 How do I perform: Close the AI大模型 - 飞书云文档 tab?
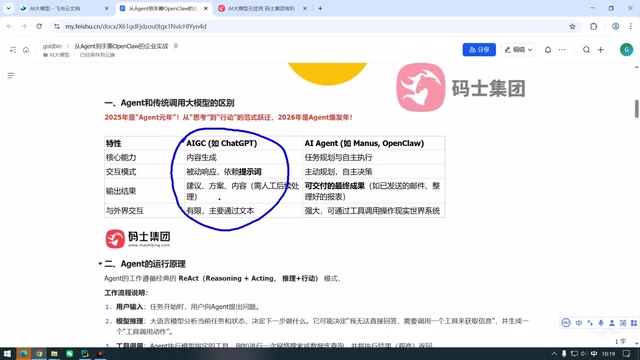pyautogui.click(x=107, y=8)
